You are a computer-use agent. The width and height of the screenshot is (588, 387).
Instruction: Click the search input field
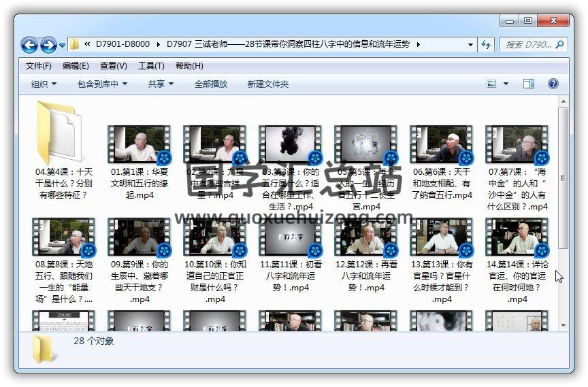pos(527,45)
